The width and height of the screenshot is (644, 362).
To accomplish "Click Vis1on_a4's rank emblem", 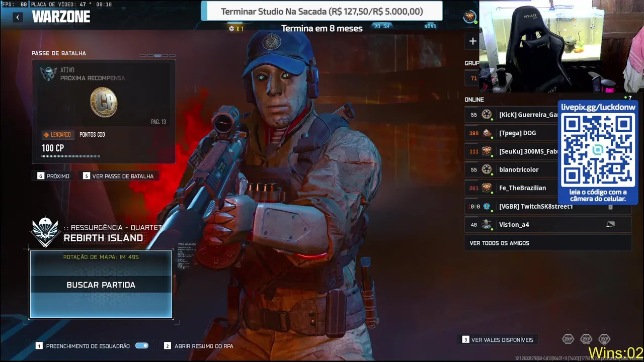I will pos(487,225).
